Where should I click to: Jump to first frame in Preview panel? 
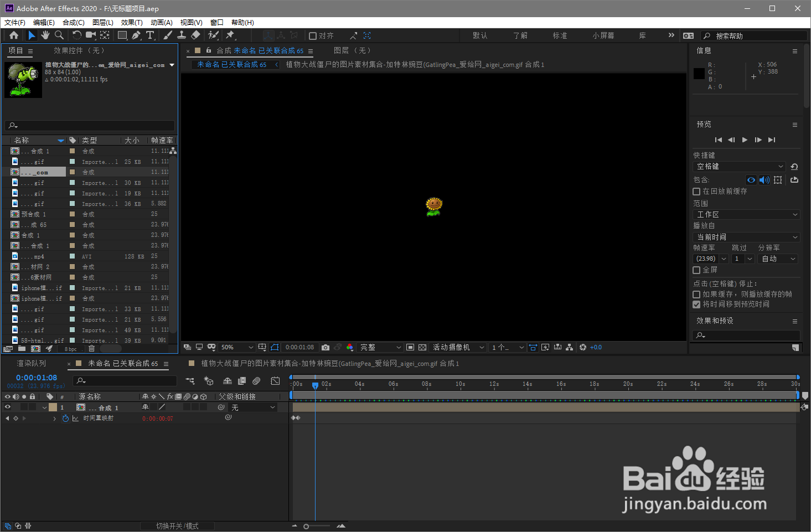(718, 140)
